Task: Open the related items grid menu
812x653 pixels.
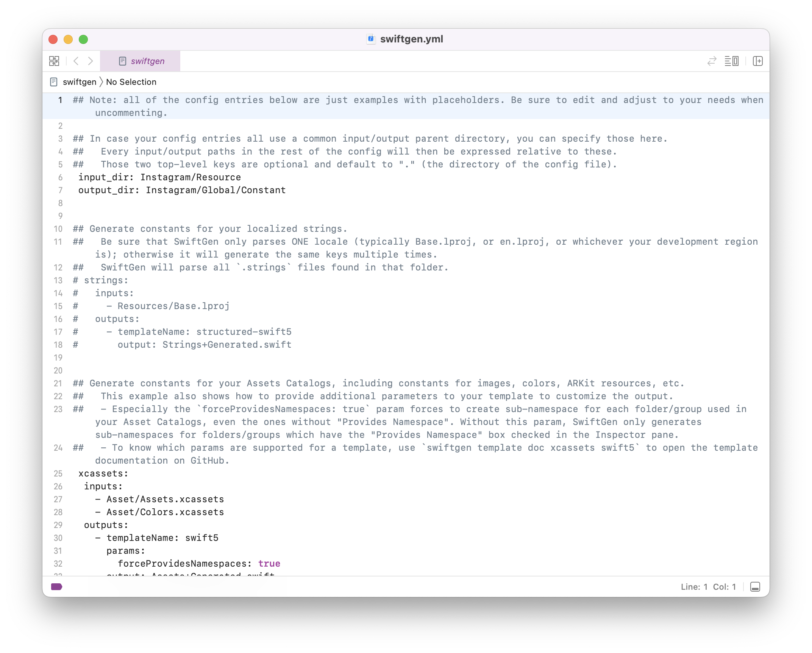Action: pyautogui.click(x=54, y=61)
